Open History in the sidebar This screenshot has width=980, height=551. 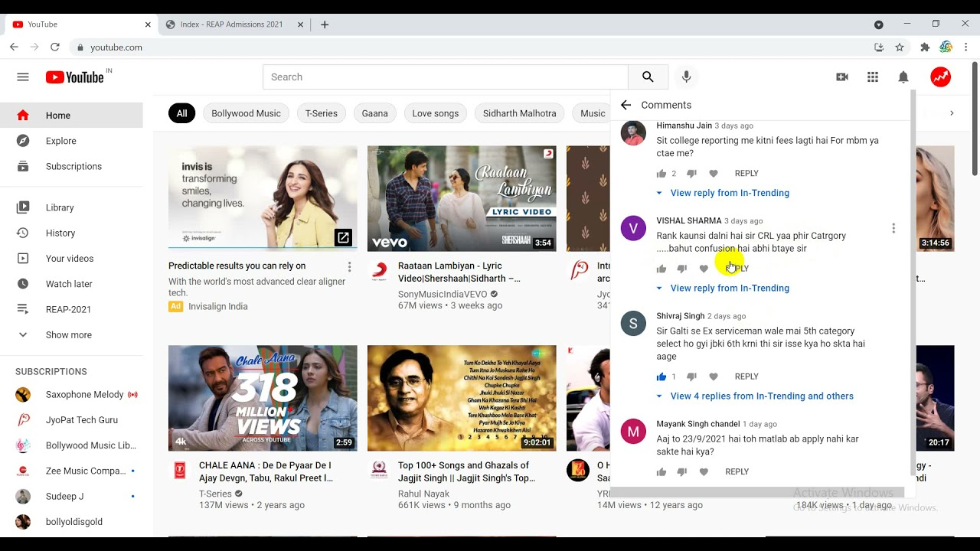[71, 233]
